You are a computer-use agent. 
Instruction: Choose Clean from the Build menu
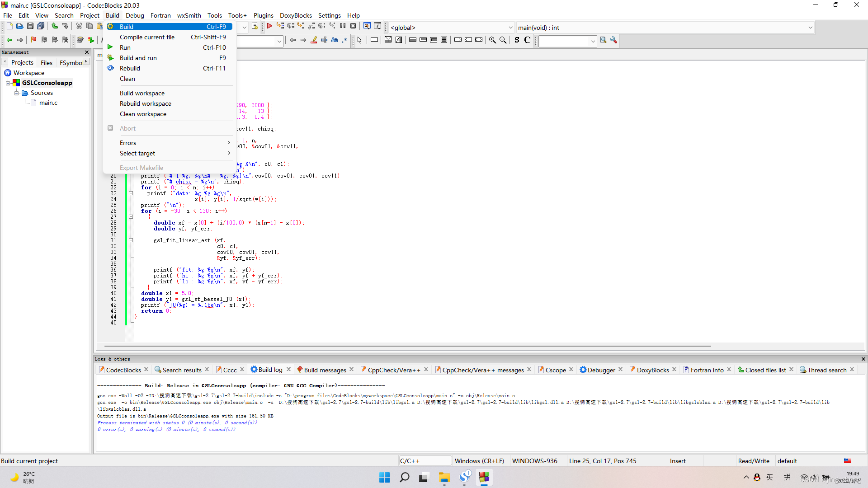(x=169, y=79)
